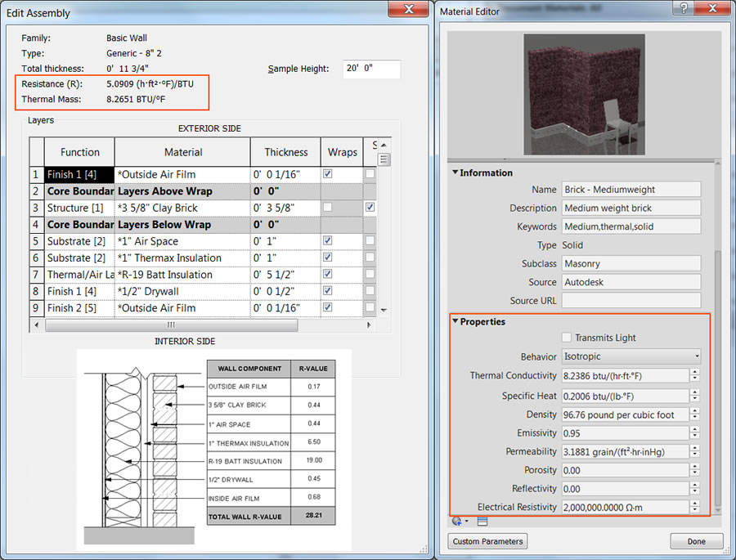Click the empty Source URL field
Screen dimensions: 736x560
pyautogui.click(x=631, y=300)
